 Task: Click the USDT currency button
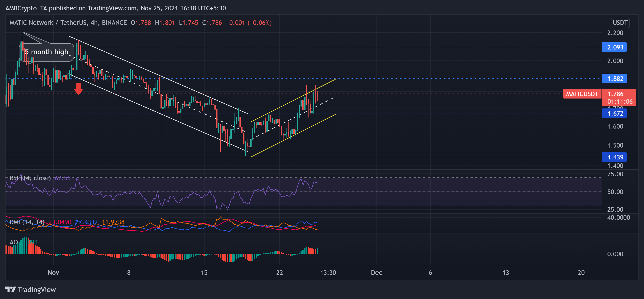[620, 23]
